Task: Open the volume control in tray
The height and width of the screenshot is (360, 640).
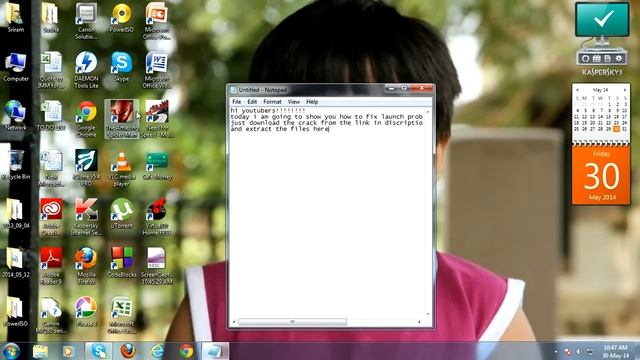Action: click(578, 351)
